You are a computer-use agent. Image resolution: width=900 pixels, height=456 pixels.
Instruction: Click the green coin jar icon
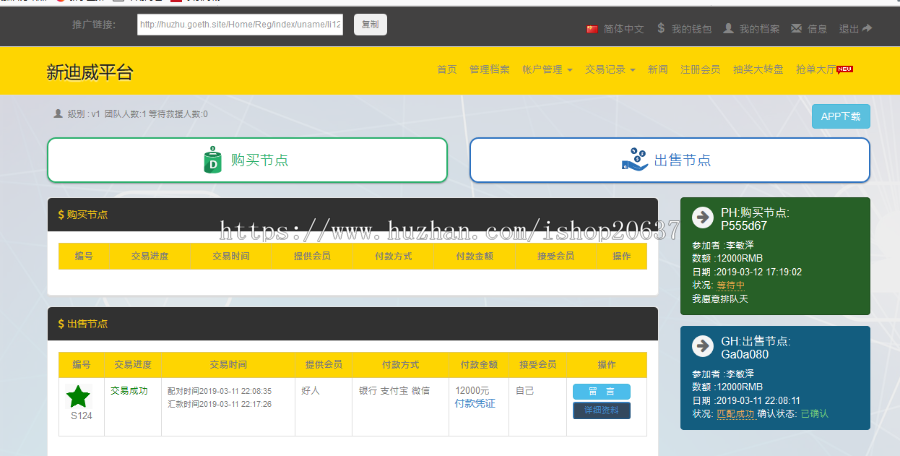tap(213, 160)
